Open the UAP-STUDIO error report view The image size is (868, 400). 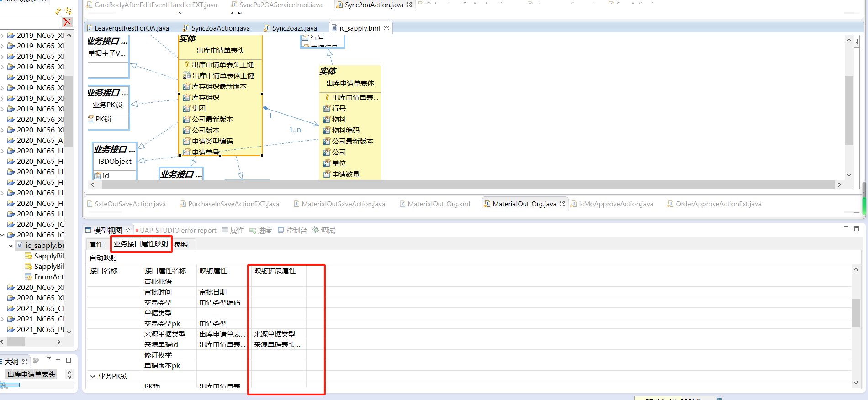pos(175,230)
